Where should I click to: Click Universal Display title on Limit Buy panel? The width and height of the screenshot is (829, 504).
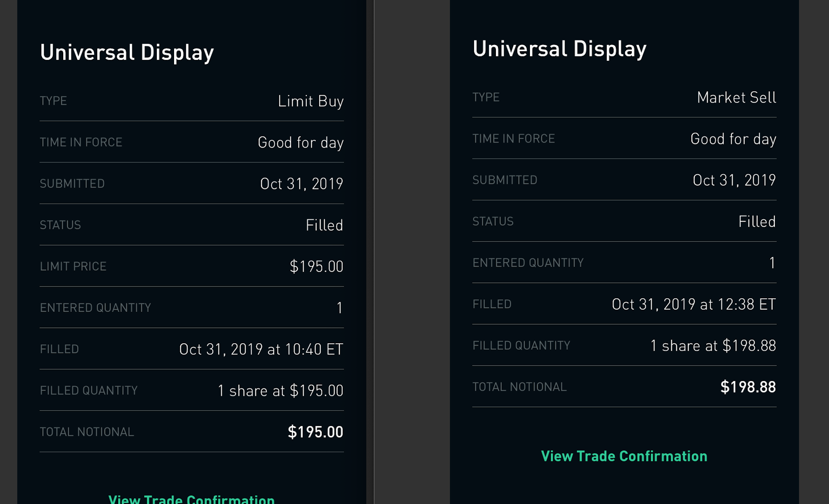(x=127, y=52)
